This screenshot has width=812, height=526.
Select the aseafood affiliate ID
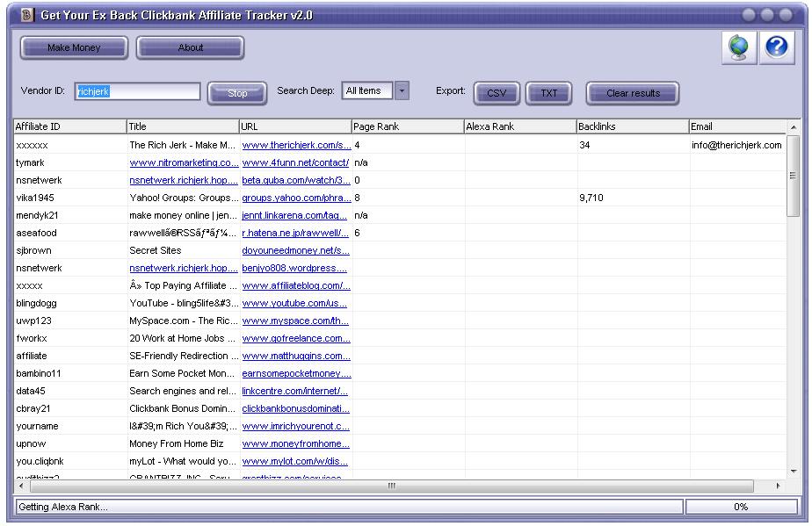[x=36, y=234]
